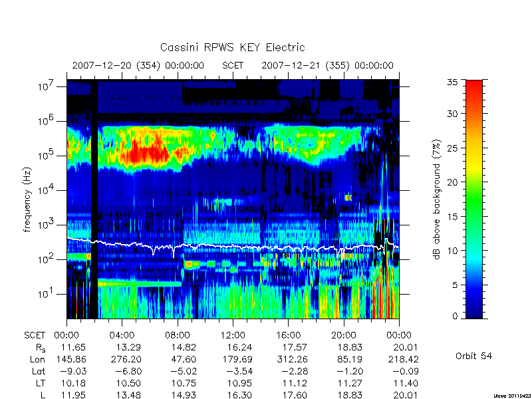Screen dimensions: 532x399
Task: Click the "LT" row label
Action: pyautogui.click(x=41, y=383)
